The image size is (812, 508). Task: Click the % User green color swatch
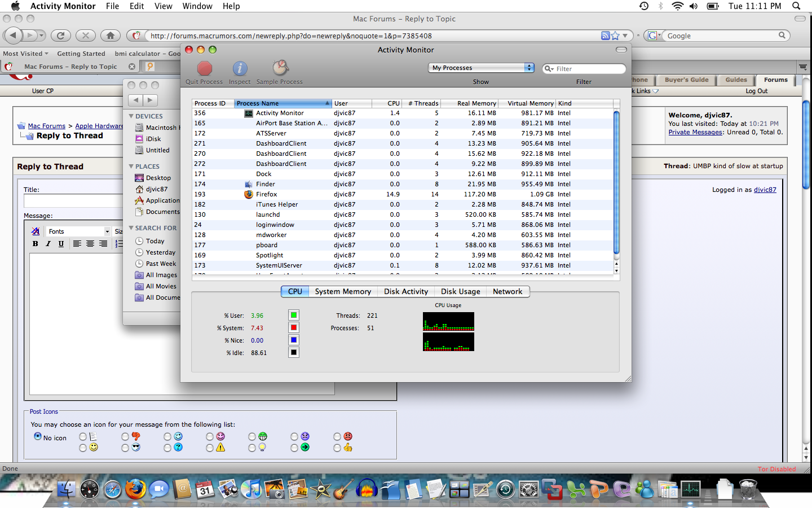(x=294, y=315)
